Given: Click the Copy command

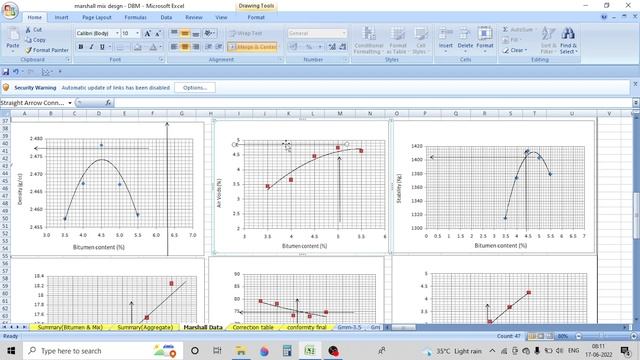Looking at the screenshot, I should (x=35, y=40).
